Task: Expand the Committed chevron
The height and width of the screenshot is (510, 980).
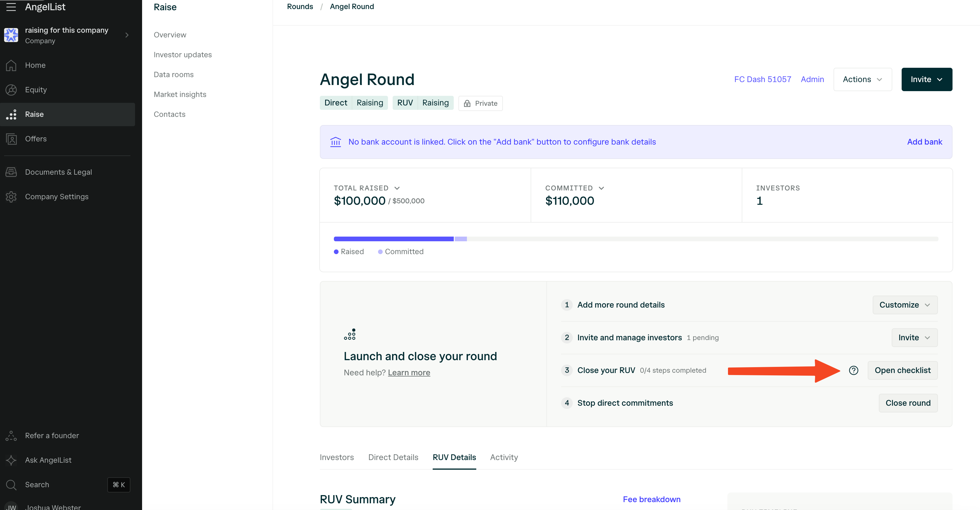Action: (601, 188)
